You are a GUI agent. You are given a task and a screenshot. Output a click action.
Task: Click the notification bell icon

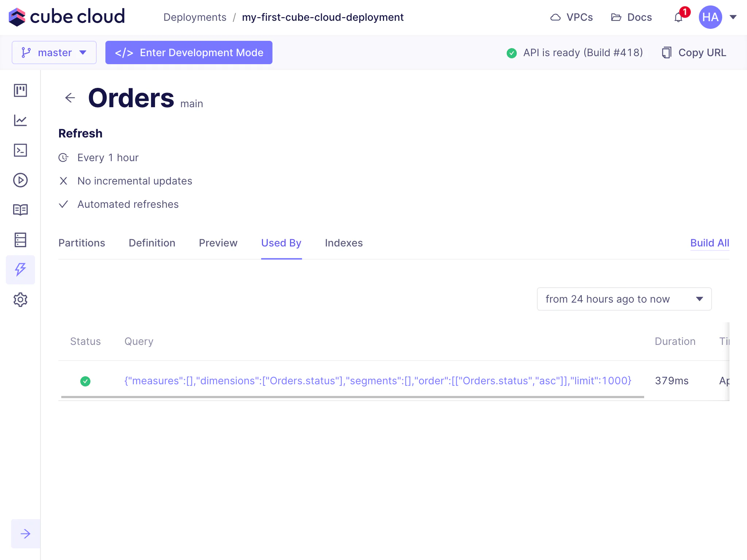(x=678, y=17)
